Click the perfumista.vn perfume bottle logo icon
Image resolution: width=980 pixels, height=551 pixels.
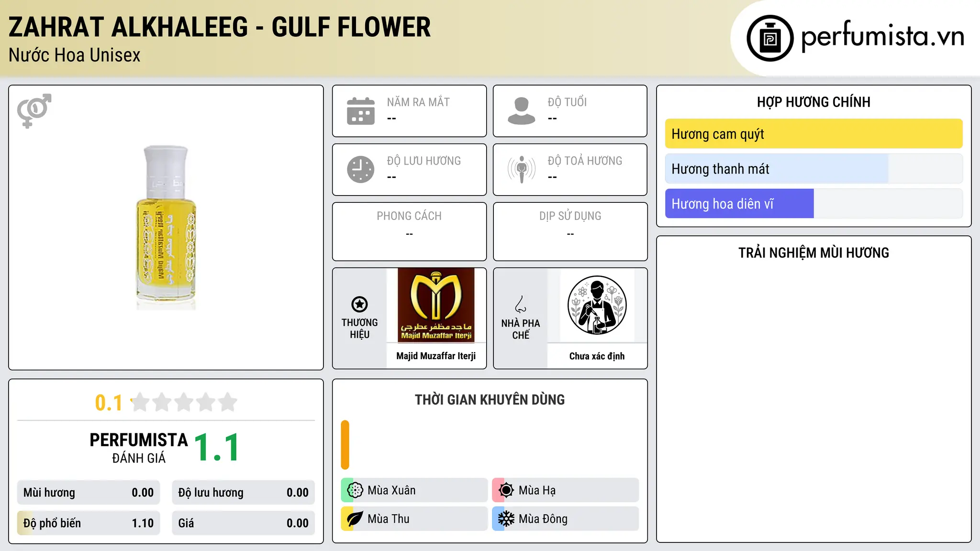770,38
